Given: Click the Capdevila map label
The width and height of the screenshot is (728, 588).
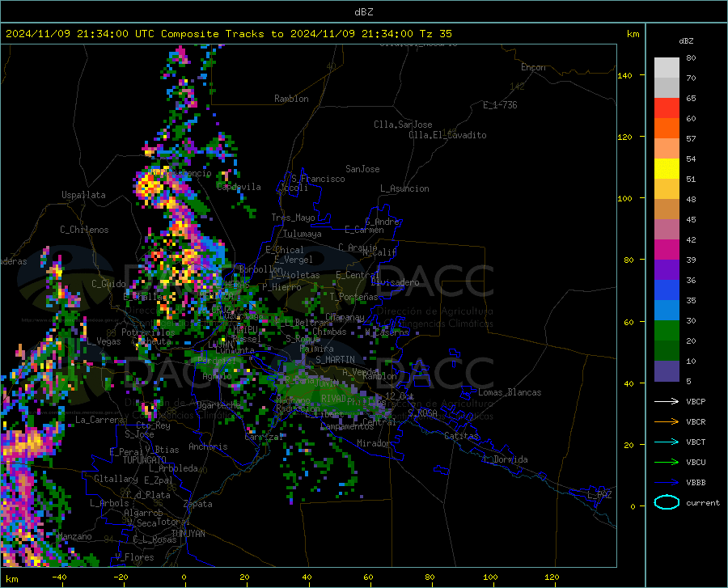Looking at the screenshot, I should [x=239, y=187].
